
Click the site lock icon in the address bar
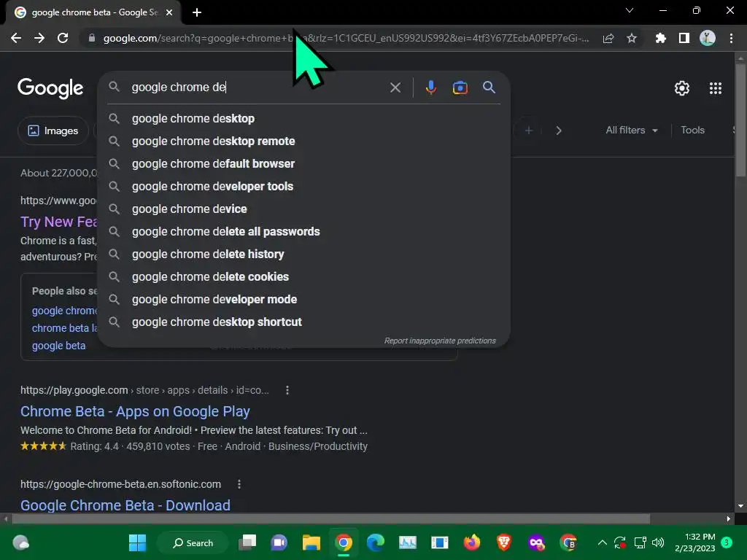pyautogui.click(x=92, y=38)
